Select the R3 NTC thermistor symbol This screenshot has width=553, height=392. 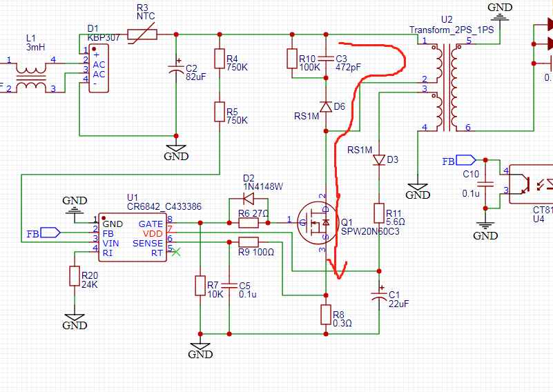tap(142, 35)
